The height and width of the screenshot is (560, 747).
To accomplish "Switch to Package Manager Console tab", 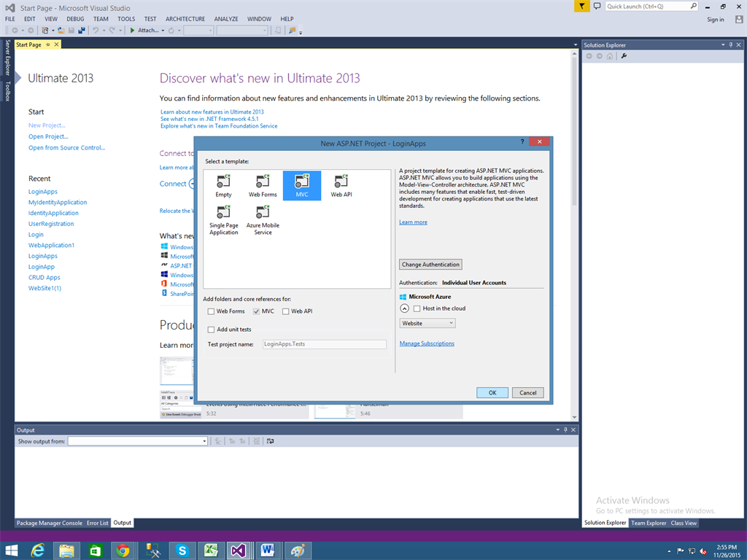I will point(50,523).
